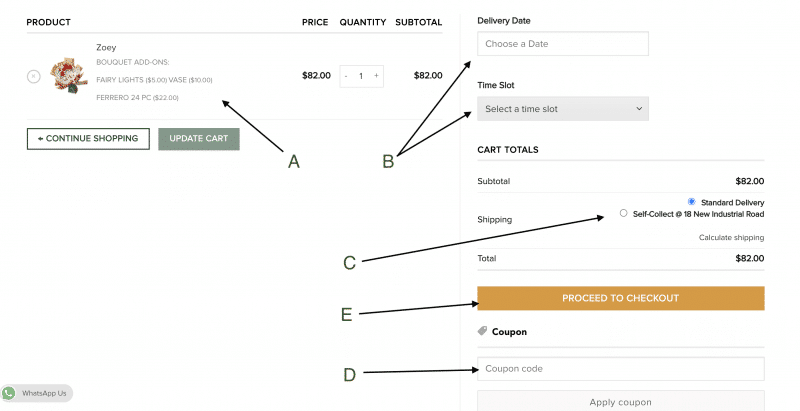This screenshot has height=411, width=800.
Task: Increase quantity with the plus button
Action: (x=376, y=76)
